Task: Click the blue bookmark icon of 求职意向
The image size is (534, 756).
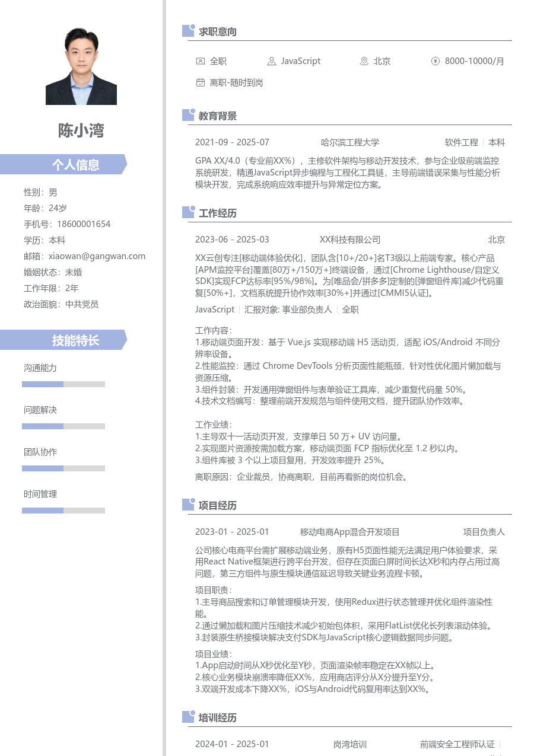Action: [187, 31]
